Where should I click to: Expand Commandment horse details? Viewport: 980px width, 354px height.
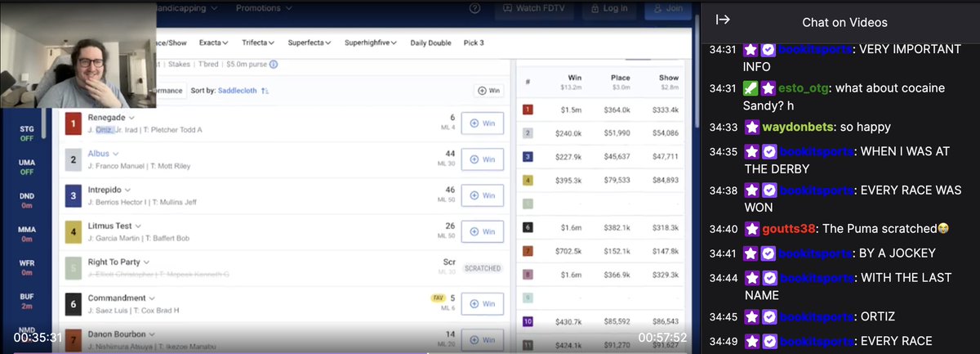click(x=152, y=298)
